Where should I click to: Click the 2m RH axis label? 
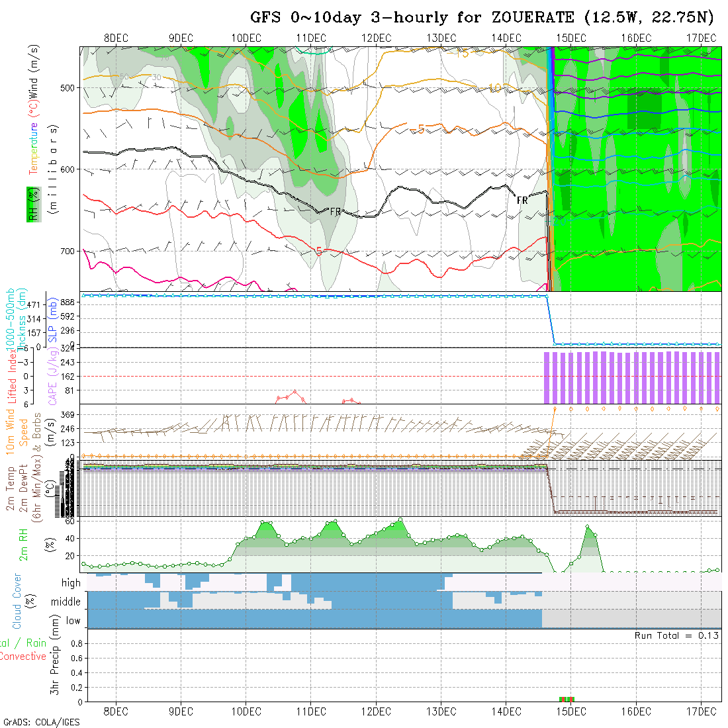click(24, 545)
